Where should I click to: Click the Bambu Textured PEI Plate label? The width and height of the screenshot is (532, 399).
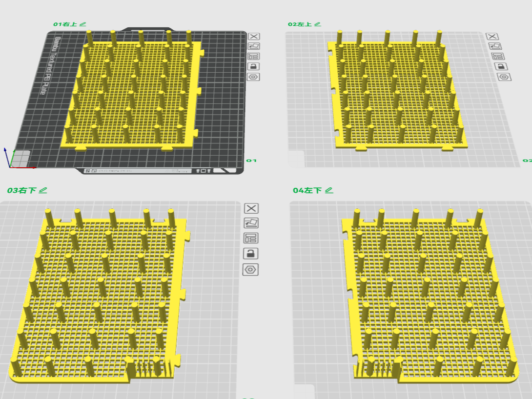tap(50, 65)
